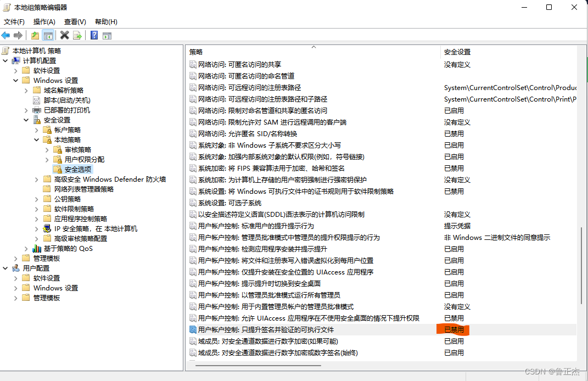Select policy 域成员: 对安全通道数据进行数字加密或数字签名(始终)

278,353
